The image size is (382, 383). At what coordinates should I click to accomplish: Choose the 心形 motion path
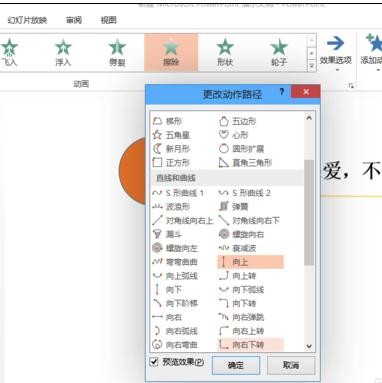coord(233,135)
